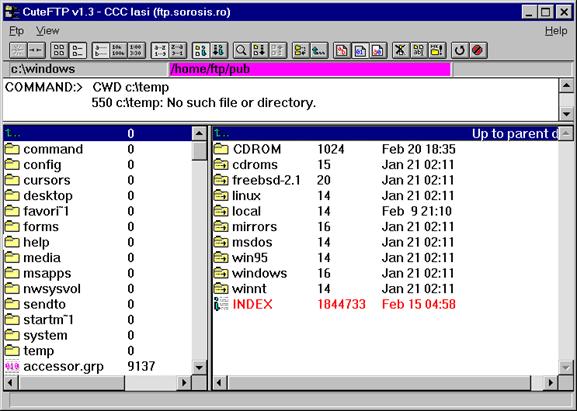The width and height of the screenshot is (577, 411).
Task: Click the go up directory toolbar icon
Action: pyautogui.click(x=319, y=50)
